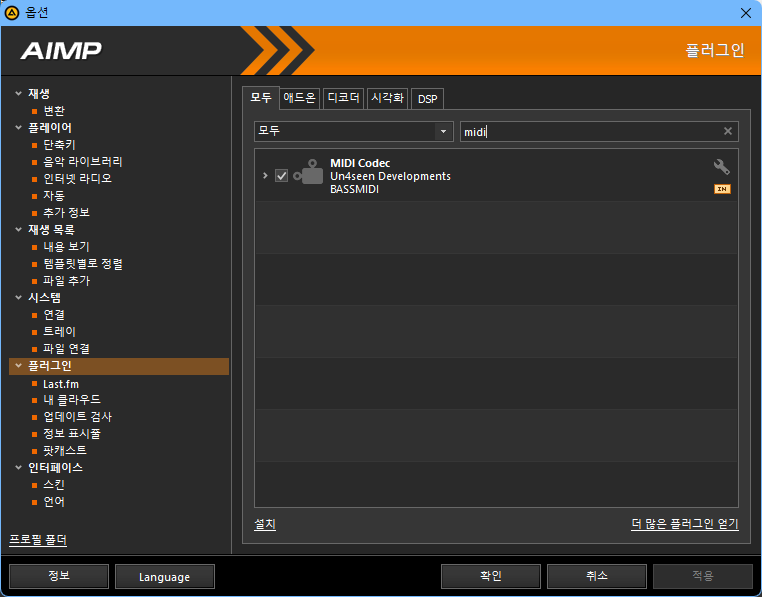Select 내 클라우드 in the options tree
This screenshot has width=762, height=597.
click(71, 400)
